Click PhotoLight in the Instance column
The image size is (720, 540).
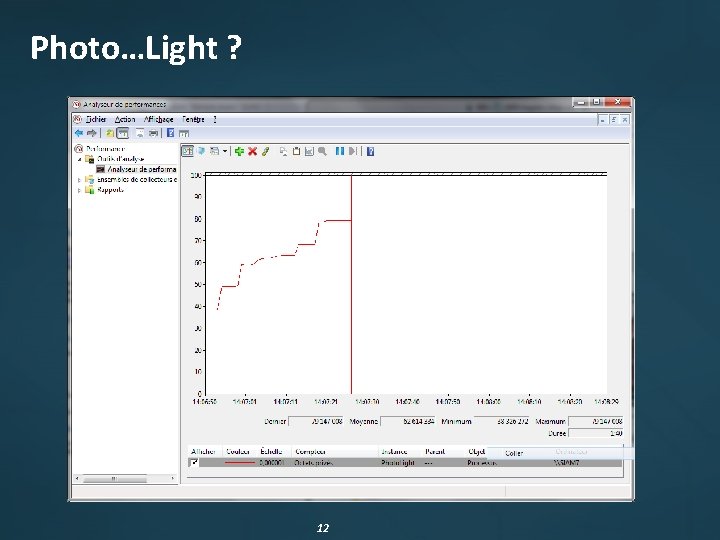coord(398,463)
